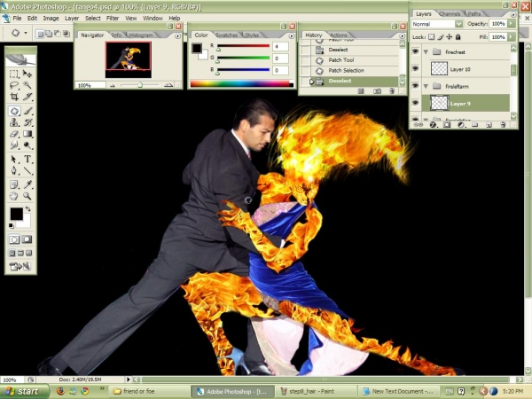
Task: Open Fill slider arrow
Action: tap(512, 36)
